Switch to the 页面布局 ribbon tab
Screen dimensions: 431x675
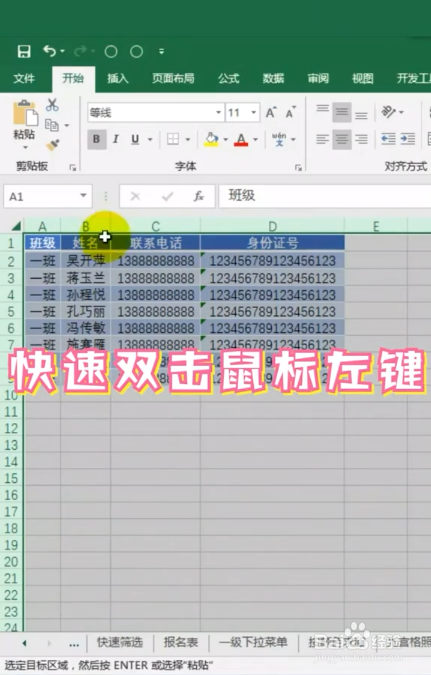coord(173,78)
